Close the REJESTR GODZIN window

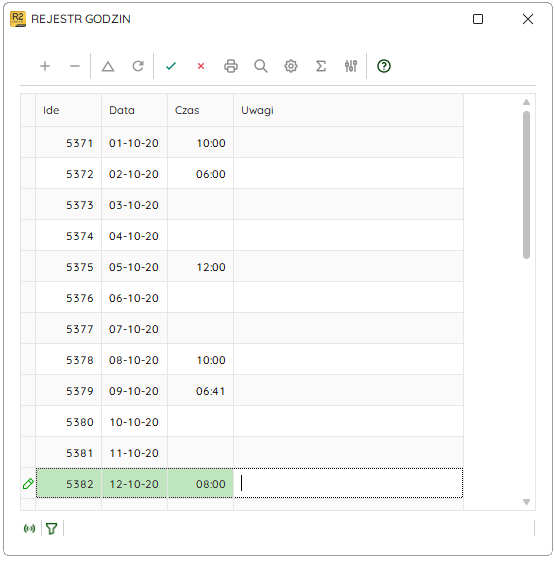[x=528, y=19]
